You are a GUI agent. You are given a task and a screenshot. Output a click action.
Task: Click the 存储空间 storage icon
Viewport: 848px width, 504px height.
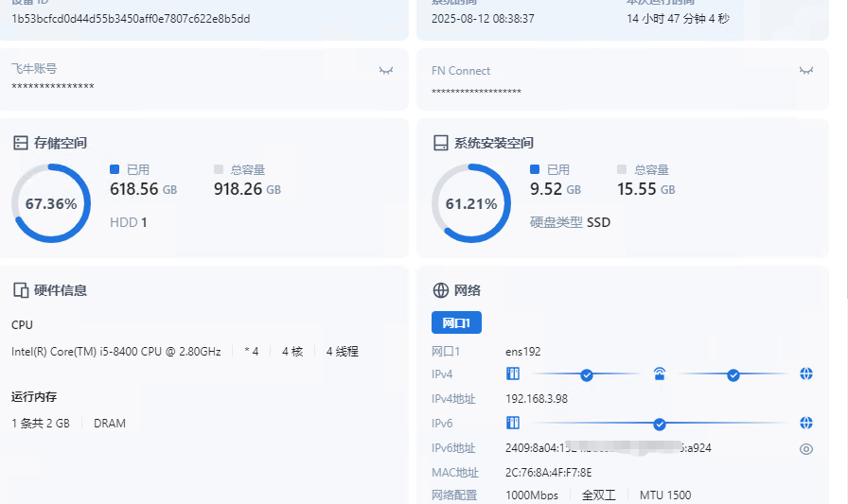21,143
